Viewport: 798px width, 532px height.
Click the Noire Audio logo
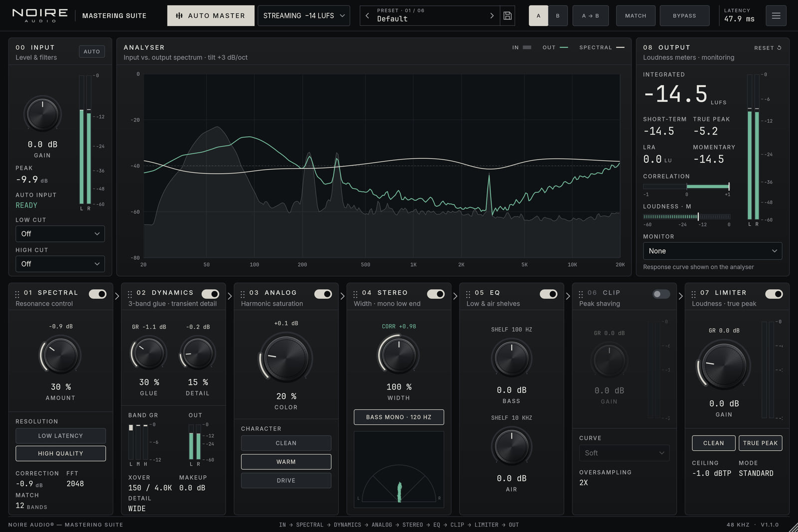coord(40,15)
